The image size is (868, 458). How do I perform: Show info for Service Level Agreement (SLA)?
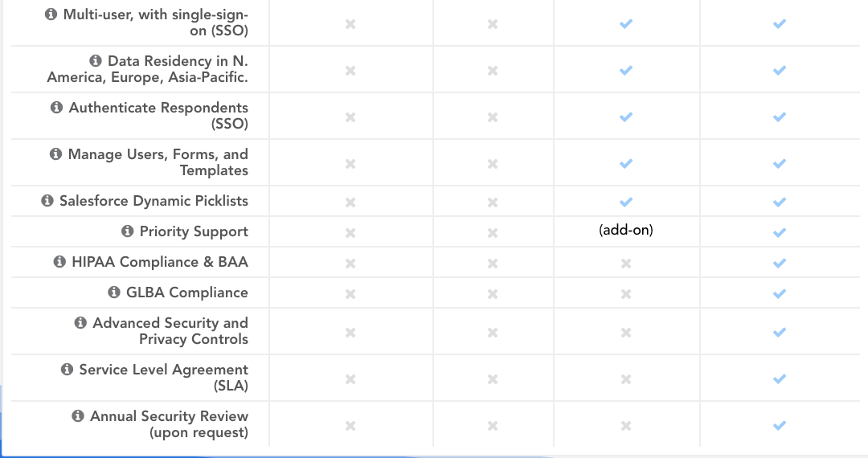67,370
